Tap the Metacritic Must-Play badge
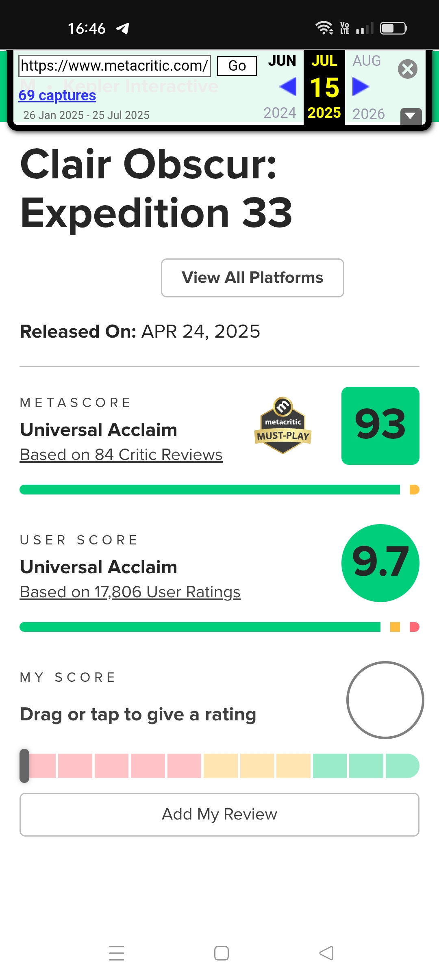Viewport: 439px width, 980px height. [283, 425]
